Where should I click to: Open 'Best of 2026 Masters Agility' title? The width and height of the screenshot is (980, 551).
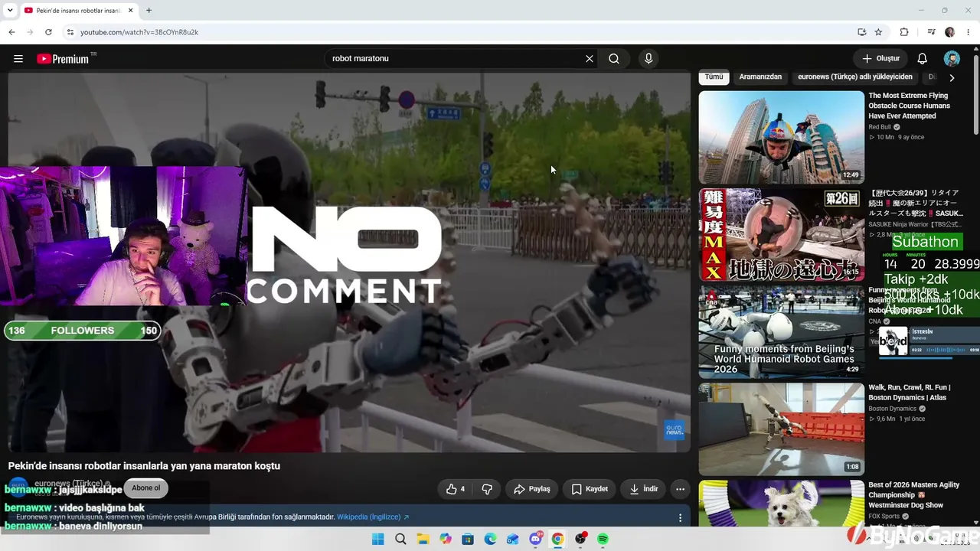914,495
